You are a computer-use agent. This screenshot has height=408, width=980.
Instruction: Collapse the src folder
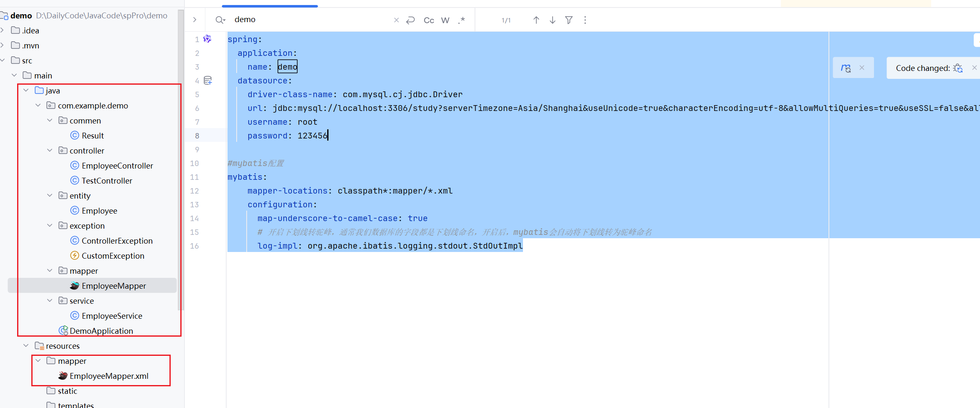(x=3, y=60)
